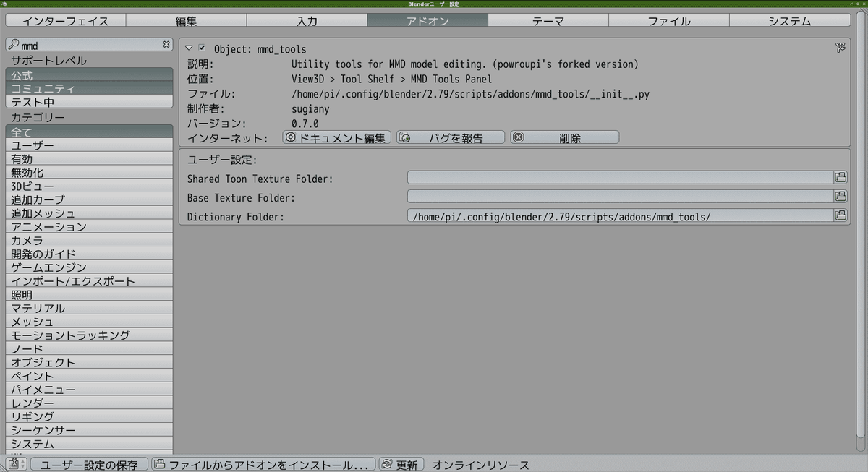
Task: Switch to システム tab
Action: click(x=789, y=20)
